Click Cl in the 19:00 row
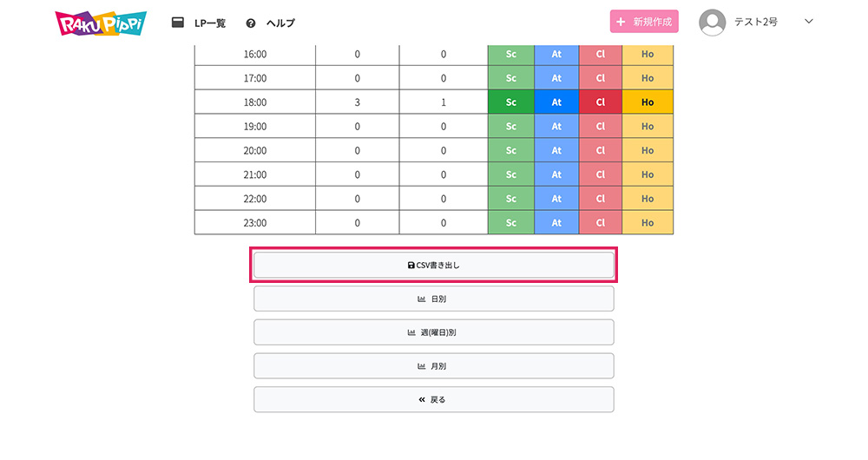Screen dimensions: 868x460 click(601, 126)
